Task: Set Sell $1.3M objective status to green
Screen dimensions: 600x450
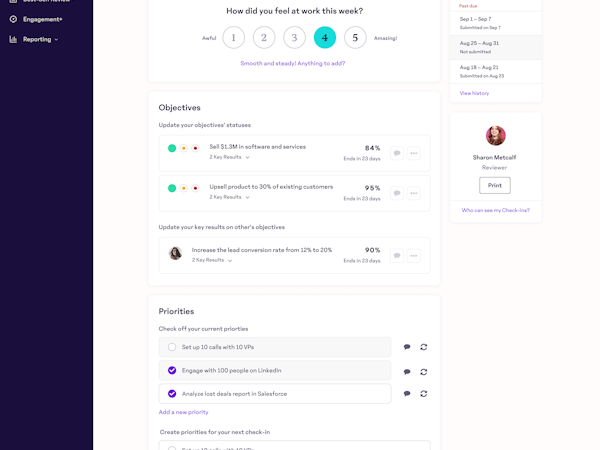Action: [x=172, y=148]
